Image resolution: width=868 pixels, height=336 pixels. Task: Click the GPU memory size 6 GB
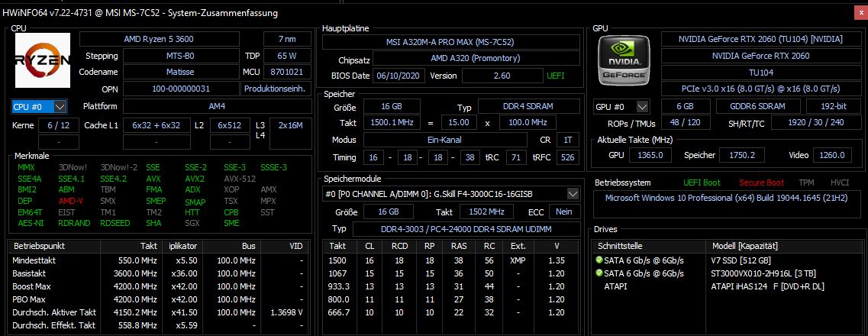pos(685,106)
